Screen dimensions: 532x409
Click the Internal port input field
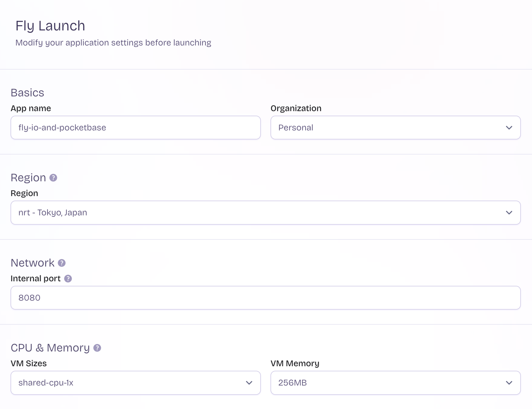[x=266, y=298]
